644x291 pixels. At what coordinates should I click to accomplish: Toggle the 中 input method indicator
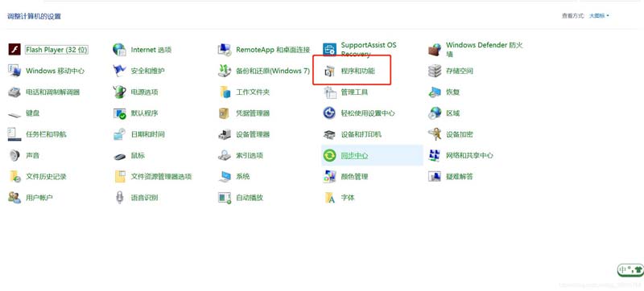623,269
